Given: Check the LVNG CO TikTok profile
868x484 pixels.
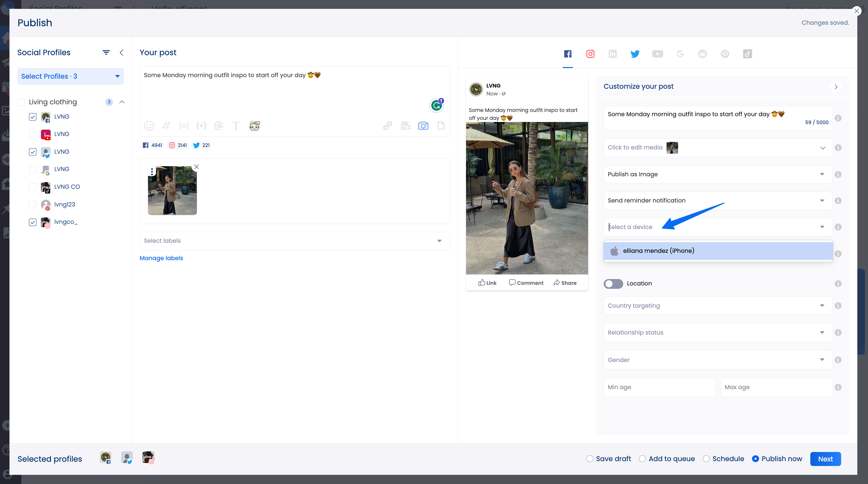Looking at the screenshot, I should pyautogui.click(x=33, y=187).
